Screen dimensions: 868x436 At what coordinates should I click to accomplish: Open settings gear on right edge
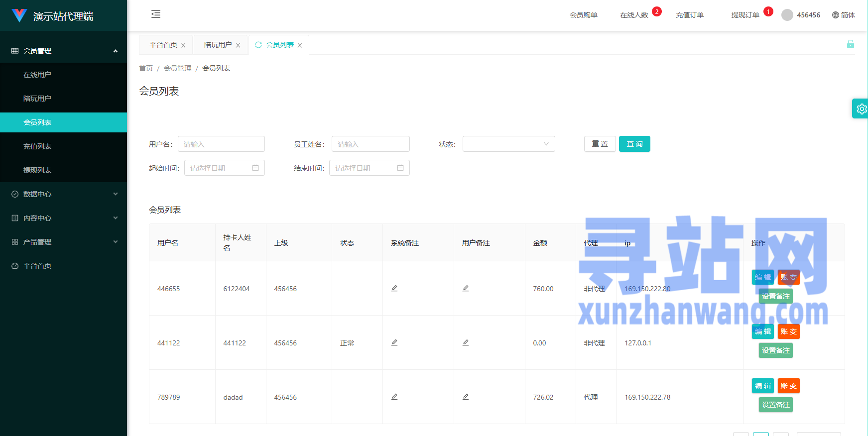(861, 109)
